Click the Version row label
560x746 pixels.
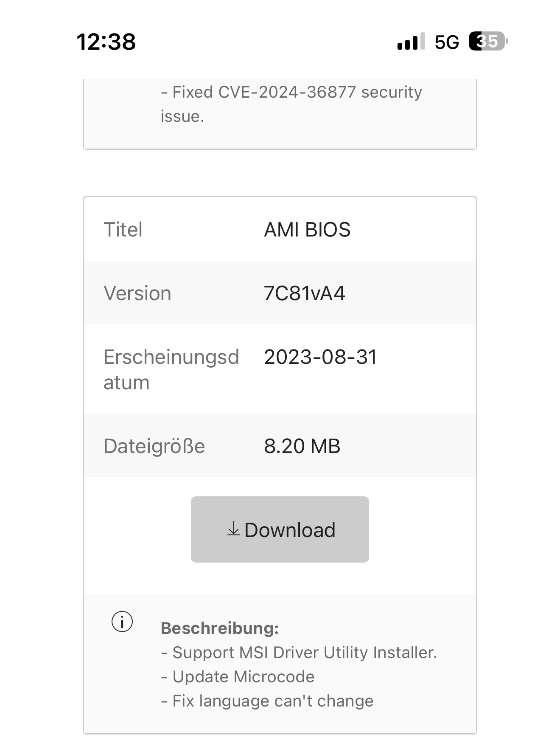(x=137, y=293)
